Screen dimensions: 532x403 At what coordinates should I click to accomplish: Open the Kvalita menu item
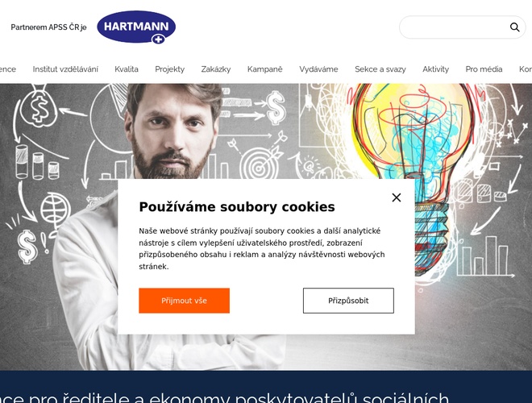pos(127,69)
